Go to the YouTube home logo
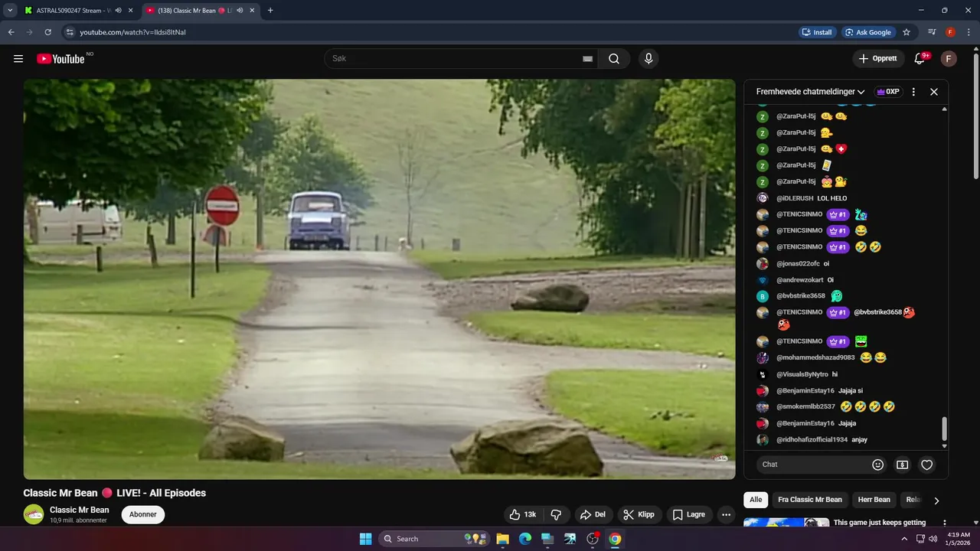980x551 pixels. 60,59
